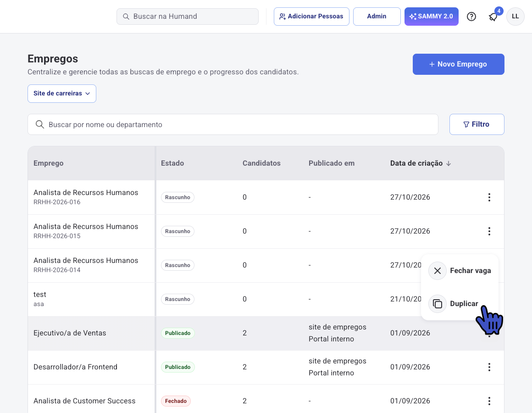Open Desarrollador/a Frontend job
The width and height of the screenshot is (532, 413).
point(75,367)
